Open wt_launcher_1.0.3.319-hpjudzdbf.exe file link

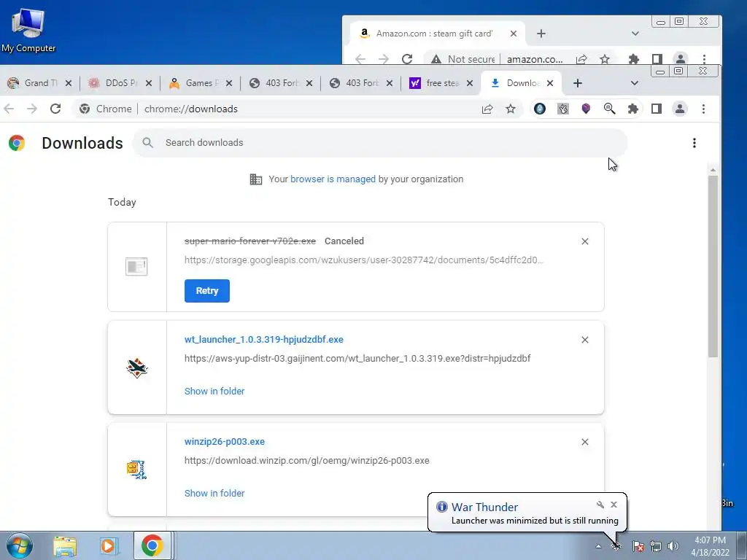coord(264,340)
